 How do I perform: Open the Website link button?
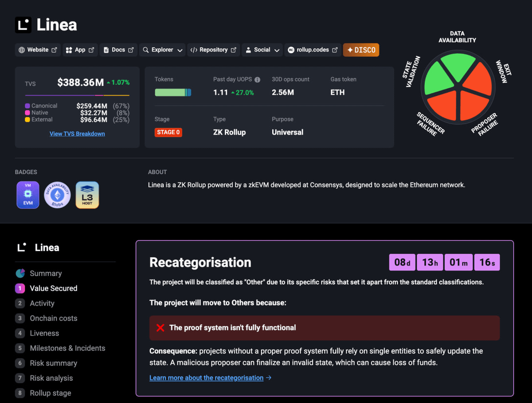[x=38, y=50]
